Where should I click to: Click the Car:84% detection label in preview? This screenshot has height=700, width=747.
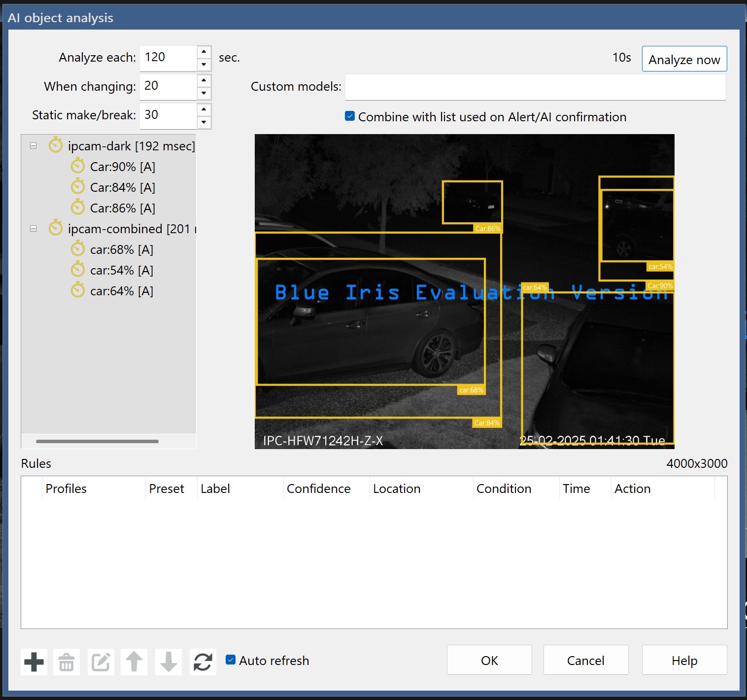[x=487, y=423]
